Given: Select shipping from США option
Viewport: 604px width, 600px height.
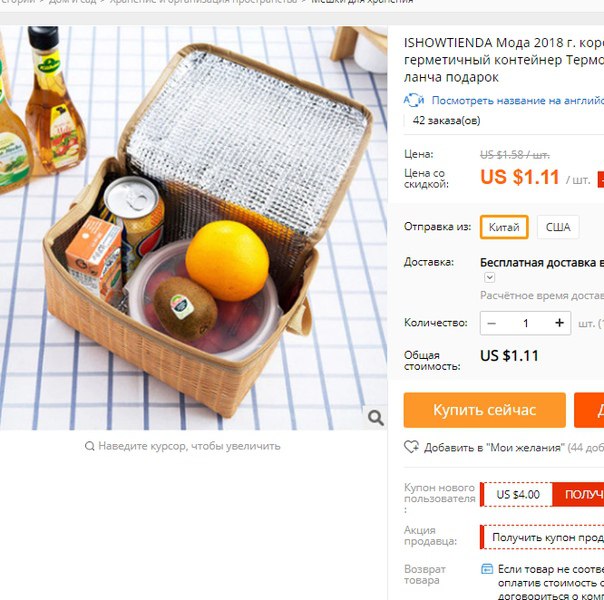Looking at the screenshot, I should click(558, 227).
